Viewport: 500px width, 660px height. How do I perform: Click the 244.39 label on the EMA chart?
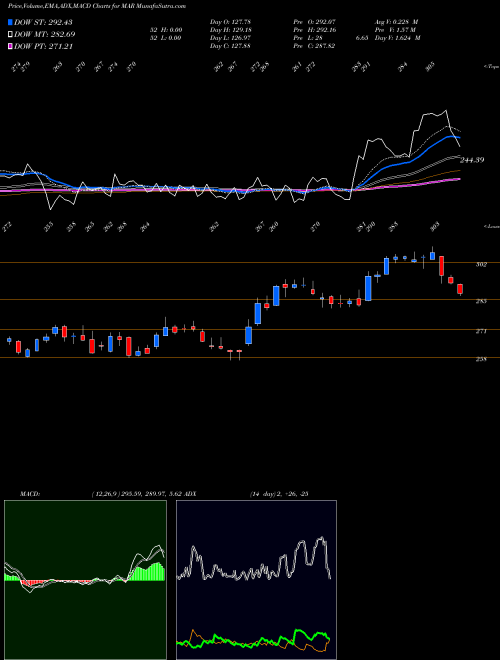click(x=472, y=160)
